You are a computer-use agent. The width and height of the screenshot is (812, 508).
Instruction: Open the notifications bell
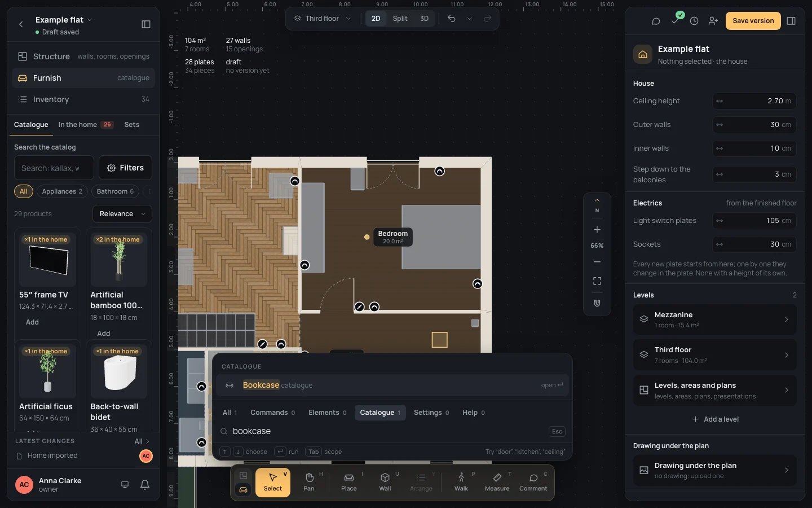click(145, 484)
